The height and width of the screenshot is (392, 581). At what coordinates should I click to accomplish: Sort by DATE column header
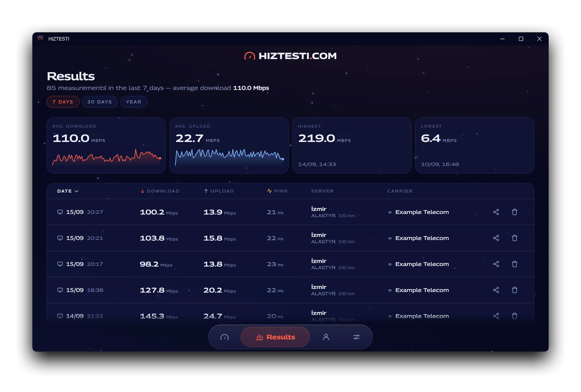pyautogui.click(x=68, y=191)
